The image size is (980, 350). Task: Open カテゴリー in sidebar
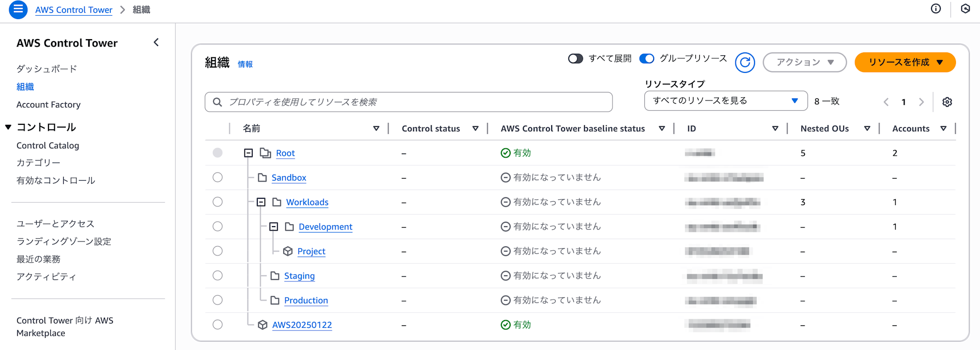click(x=38, y=163)
